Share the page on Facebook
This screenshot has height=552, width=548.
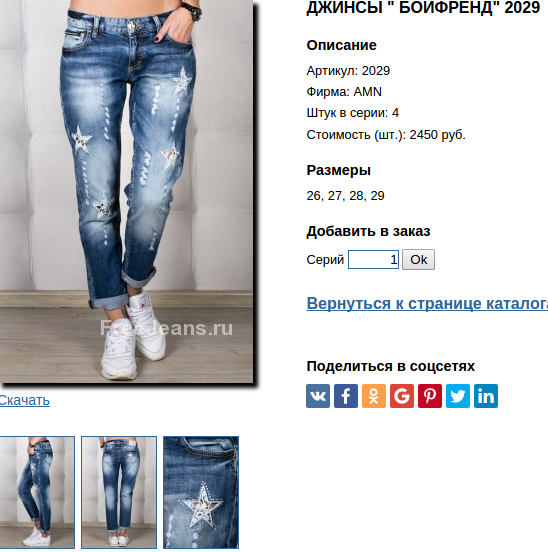click(x=346, y=396)
